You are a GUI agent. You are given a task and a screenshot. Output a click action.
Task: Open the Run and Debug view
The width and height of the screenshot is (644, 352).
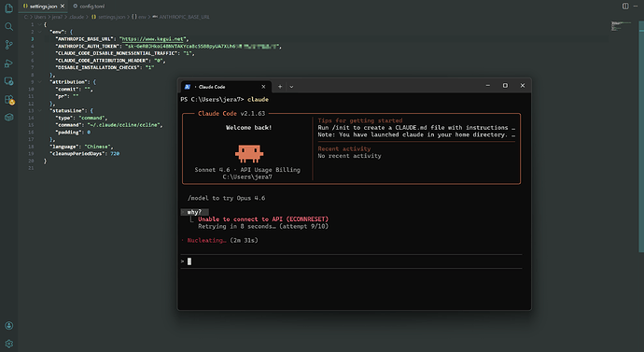[x=8, y=63]
